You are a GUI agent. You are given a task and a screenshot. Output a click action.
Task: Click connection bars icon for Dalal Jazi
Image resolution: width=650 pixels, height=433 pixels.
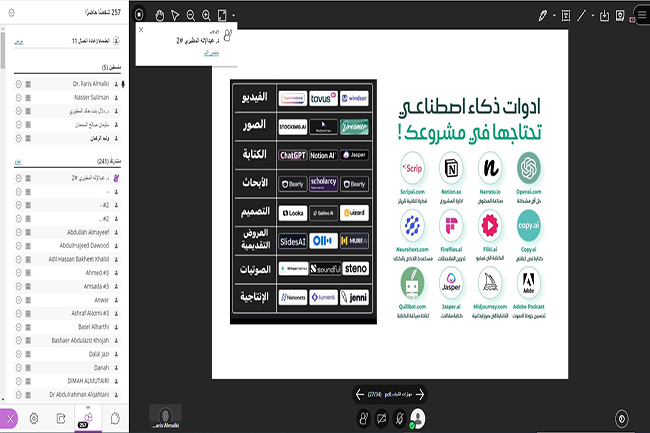(x=28, y=354)
